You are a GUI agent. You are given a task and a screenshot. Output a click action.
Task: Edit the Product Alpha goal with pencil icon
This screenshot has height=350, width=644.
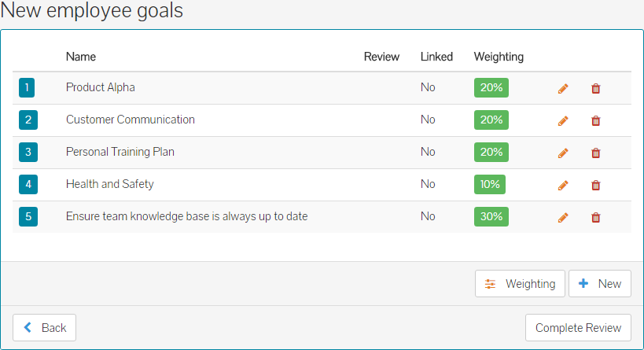tap(563, 88)
